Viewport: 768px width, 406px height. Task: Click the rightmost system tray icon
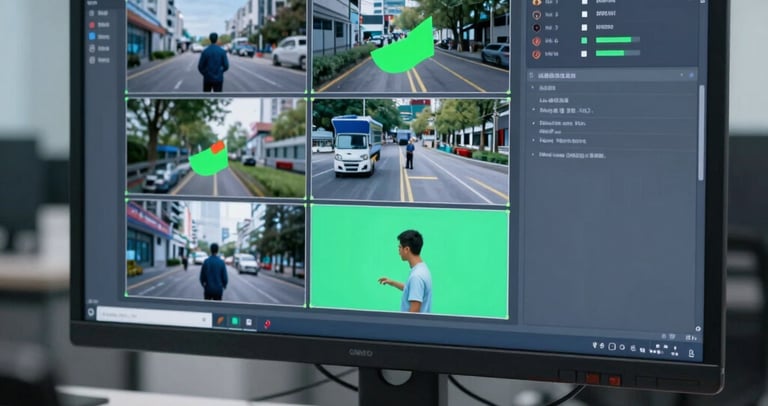(x=691, y=353)
